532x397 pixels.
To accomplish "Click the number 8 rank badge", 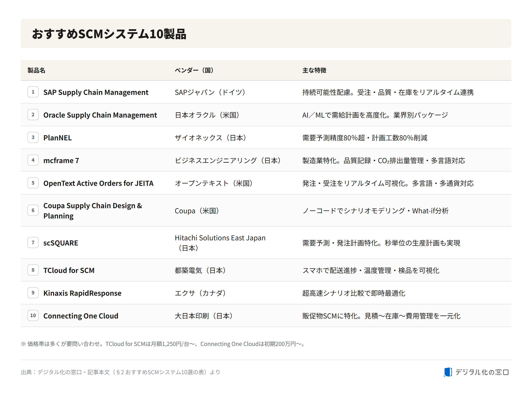I will click(x=33, y=270).
